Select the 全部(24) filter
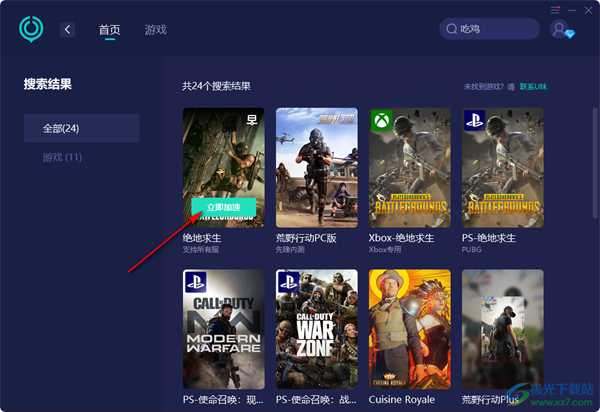Image resolution: width=600 pixels, height=412 pixels. point(82,128)
